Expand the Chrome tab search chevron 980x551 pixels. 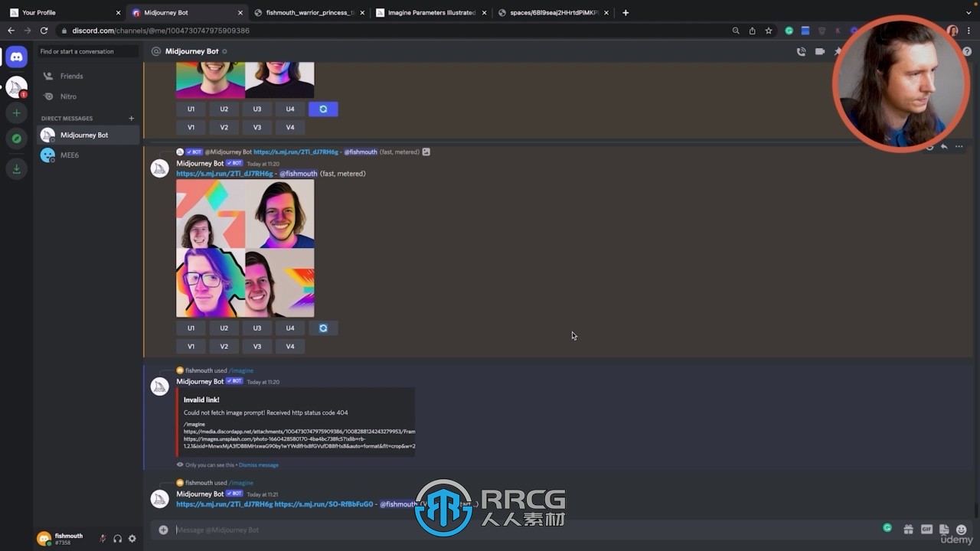click(969, 12)
